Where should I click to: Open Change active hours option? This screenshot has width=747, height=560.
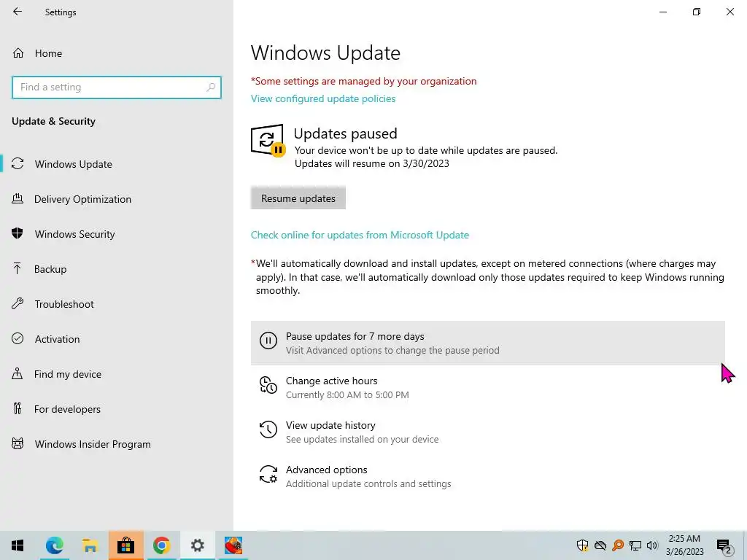(488, 387)
